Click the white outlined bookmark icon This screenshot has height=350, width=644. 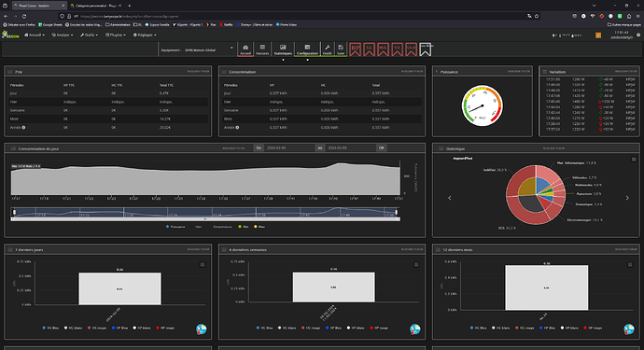[x=426, y=49]
